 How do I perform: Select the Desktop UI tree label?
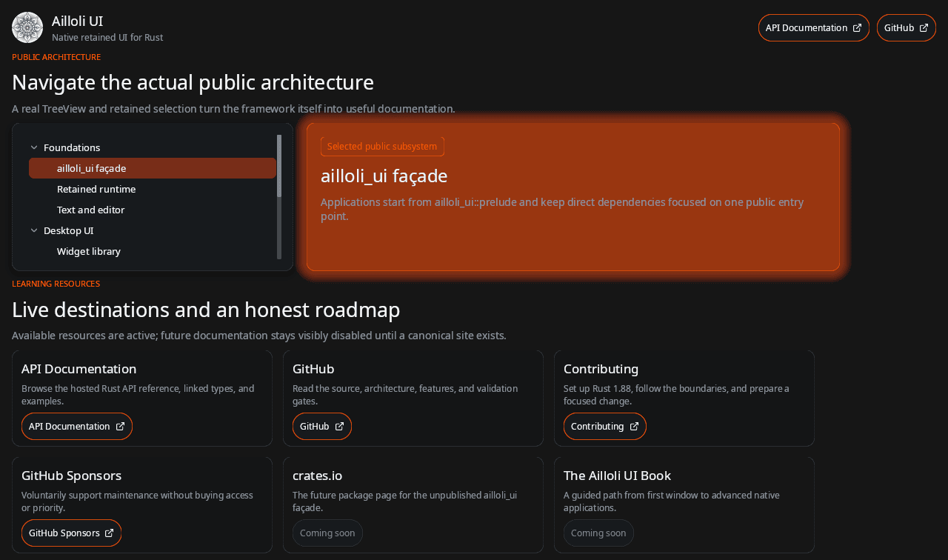[x=68, y=230]
